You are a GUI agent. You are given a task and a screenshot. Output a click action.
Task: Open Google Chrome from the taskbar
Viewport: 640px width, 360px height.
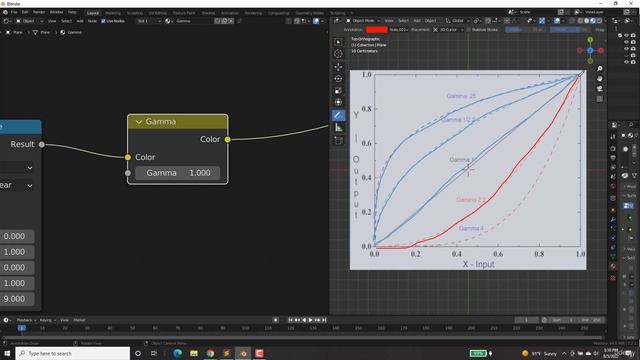coord(210,353)
